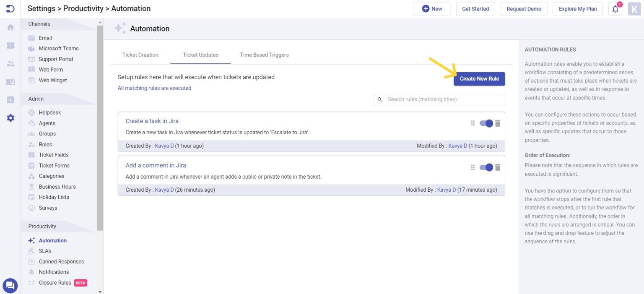The height and width of the screenshot is (294, 644).
Task: Open Settings using the gear icon
Action: (x=10, y=118)
